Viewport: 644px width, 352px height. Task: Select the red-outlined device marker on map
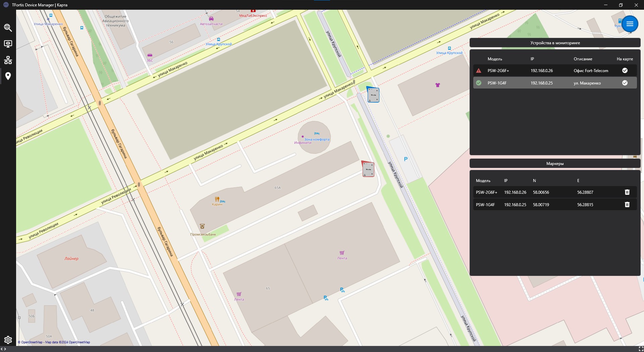368,169
